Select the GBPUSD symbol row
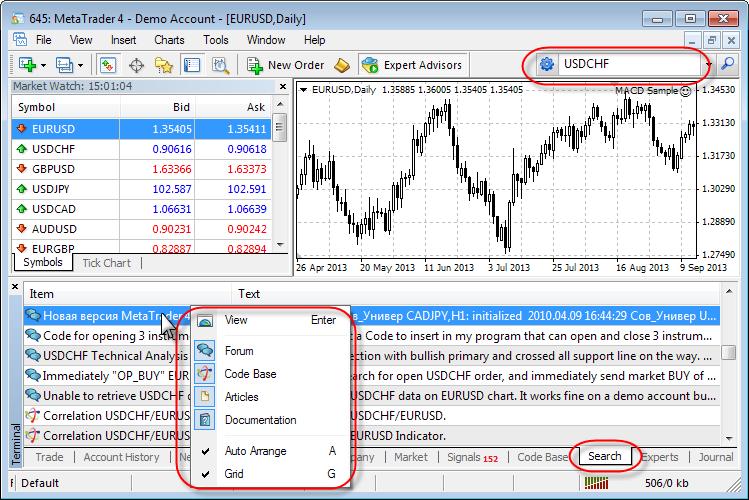749x500 pixels. tap(141, 169)
